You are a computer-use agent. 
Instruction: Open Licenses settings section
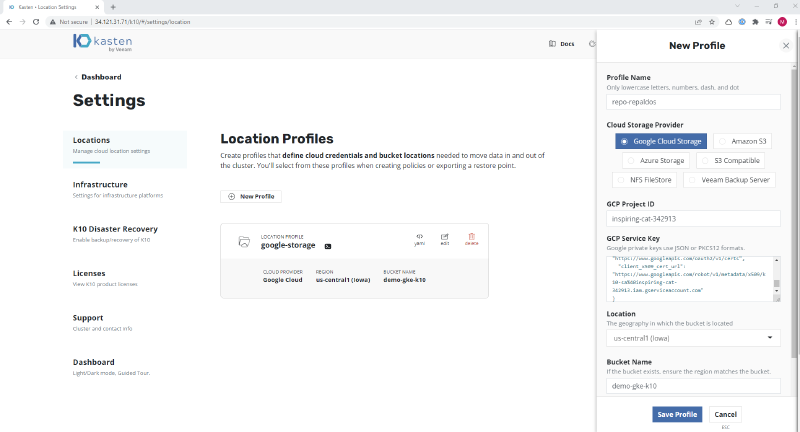pyautogui.click(x=105, y=278)
